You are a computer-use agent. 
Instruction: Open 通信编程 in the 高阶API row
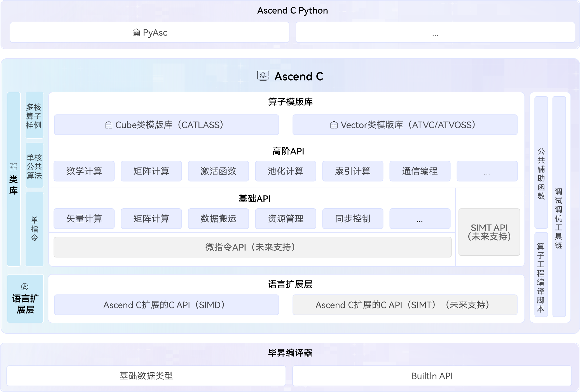tap(420, 171)
